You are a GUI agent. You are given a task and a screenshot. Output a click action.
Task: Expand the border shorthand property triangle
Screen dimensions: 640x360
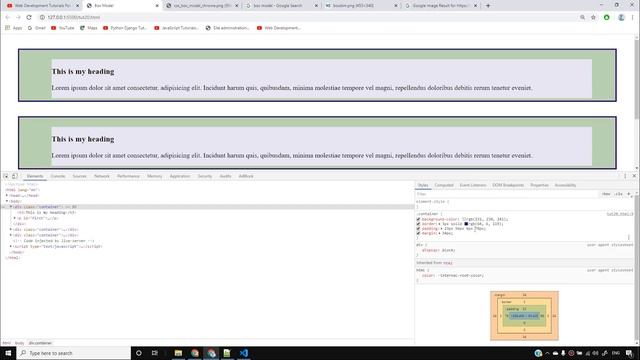[440, 224]
